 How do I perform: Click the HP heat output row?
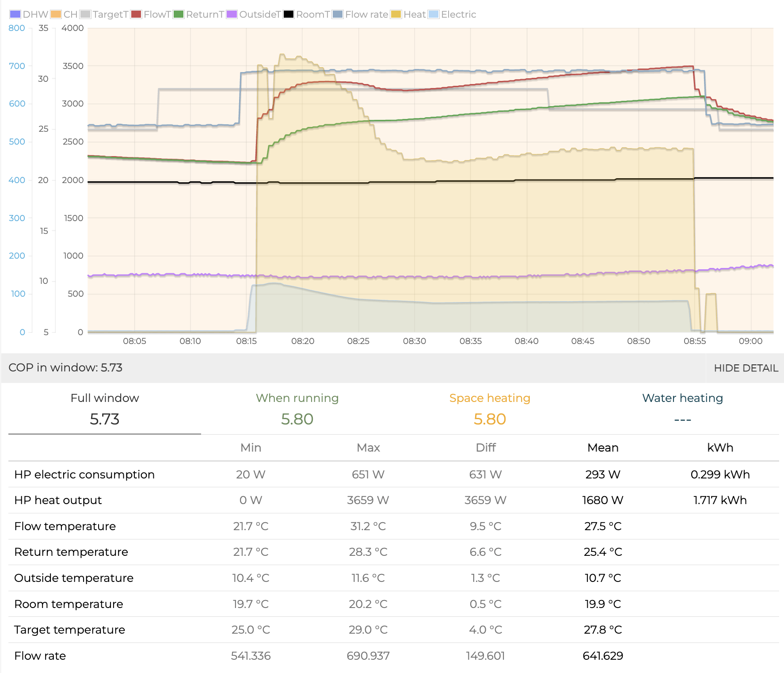tap(58, 500)
